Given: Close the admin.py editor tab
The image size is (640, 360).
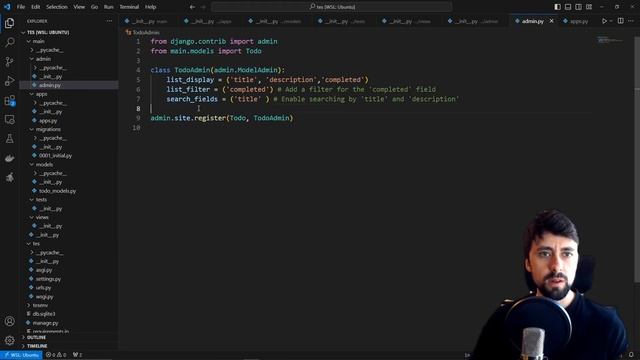Looking at the screenshot, I should [x=551, y=21].
